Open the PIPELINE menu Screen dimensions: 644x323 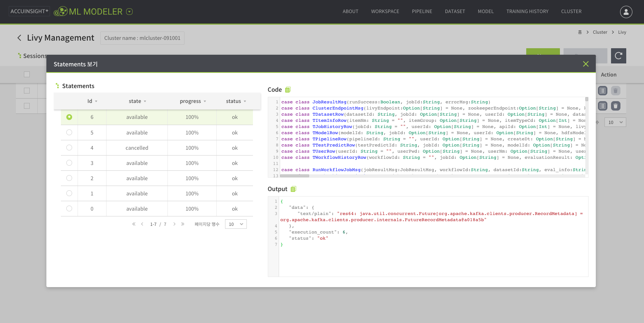coord(422,12)
